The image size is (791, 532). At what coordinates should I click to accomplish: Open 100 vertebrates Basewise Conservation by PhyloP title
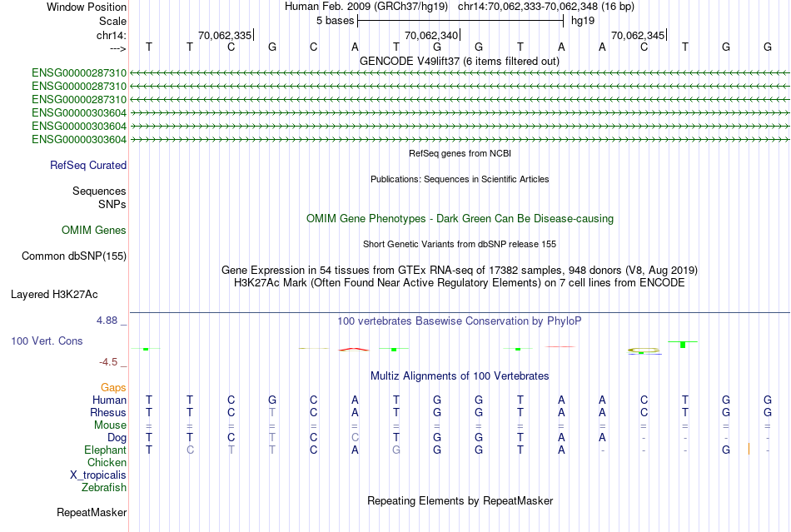460,321
